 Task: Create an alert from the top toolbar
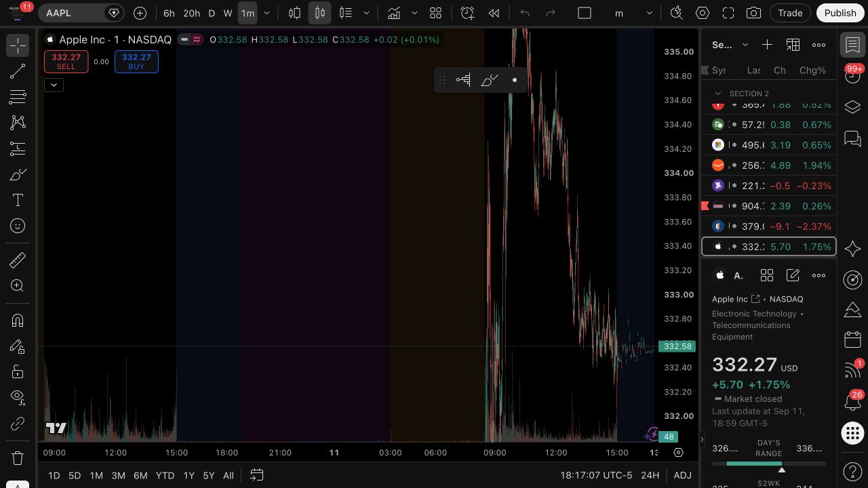pyautogui.click(x=467, y=13)
